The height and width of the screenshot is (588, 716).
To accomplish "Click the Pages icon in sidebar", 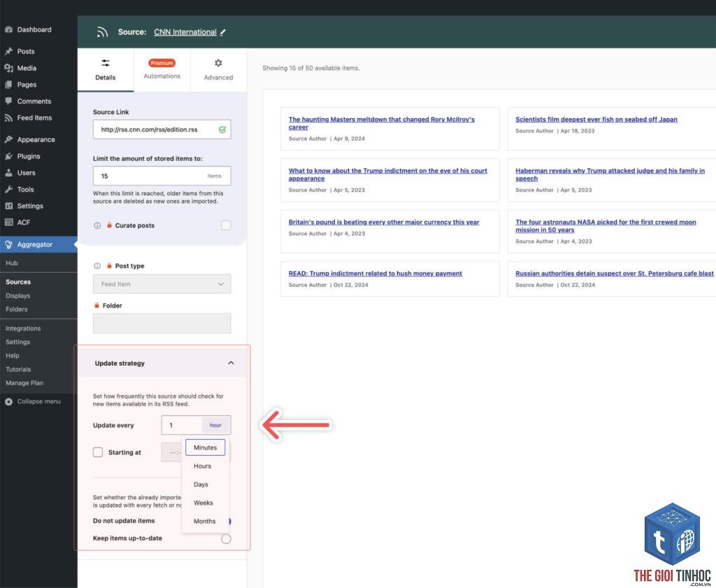I will point(8,85).
